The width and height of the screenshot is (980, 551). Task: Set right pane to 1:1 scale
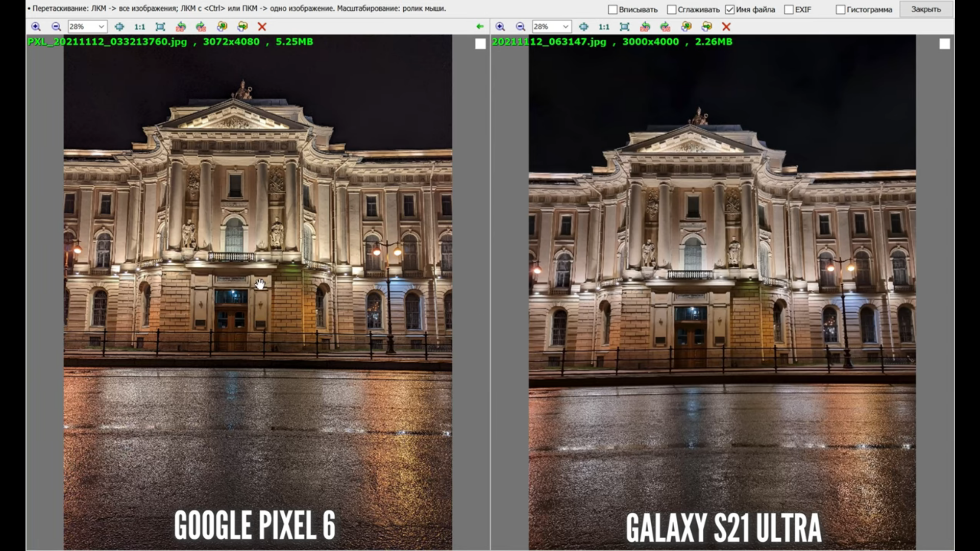coord(604,27)
